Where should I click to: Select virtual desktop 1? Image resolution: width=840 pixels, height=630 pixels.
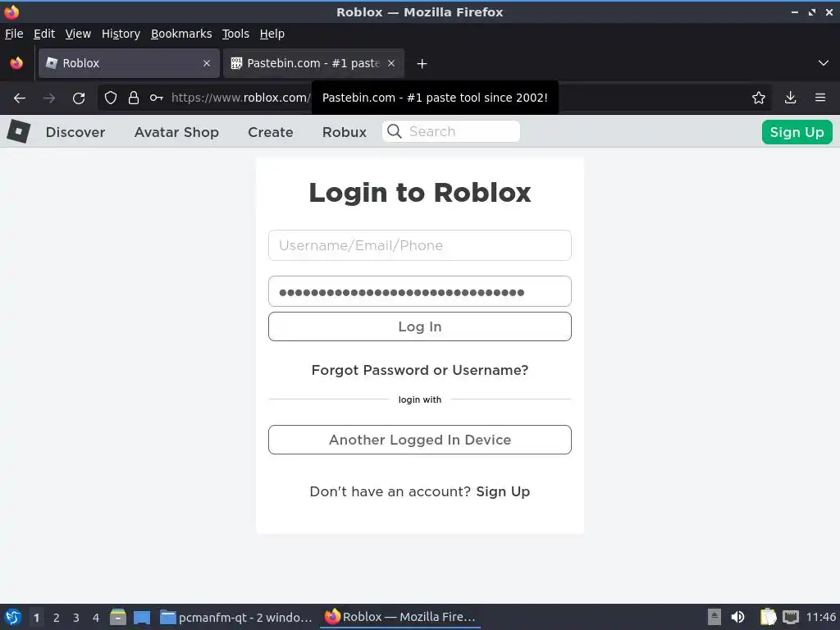pyautogui.click(x=36, y=618)
